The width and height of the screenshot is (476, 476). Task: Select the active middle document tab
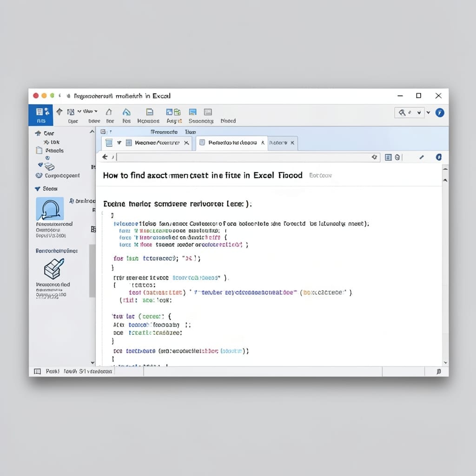pos(232,143)
